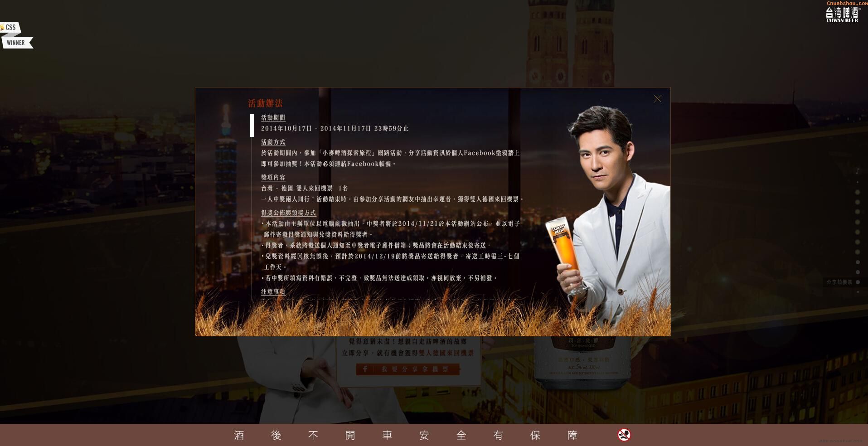Screen dimensions: 868x446
Task: Click the date range text 2014年10月17日 - 2014年11月17日
Action: [316, 128]
